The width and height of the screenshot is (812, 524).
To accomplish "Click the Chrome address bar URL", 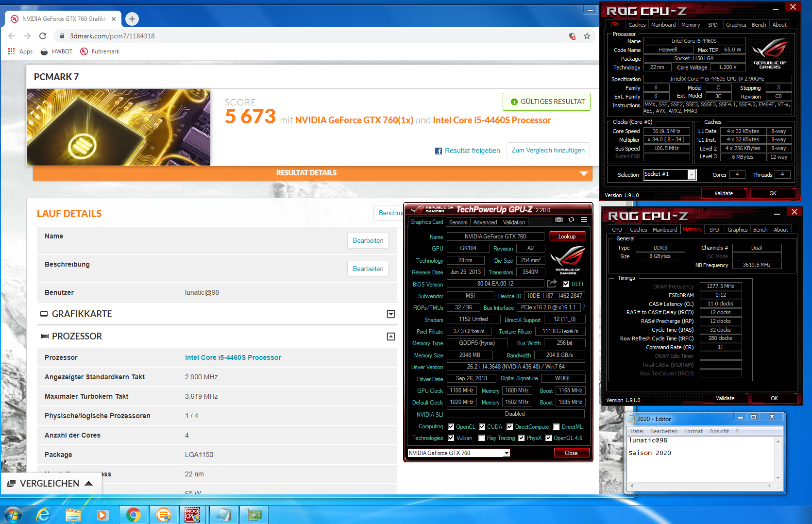I will click(x=112, y=36).
